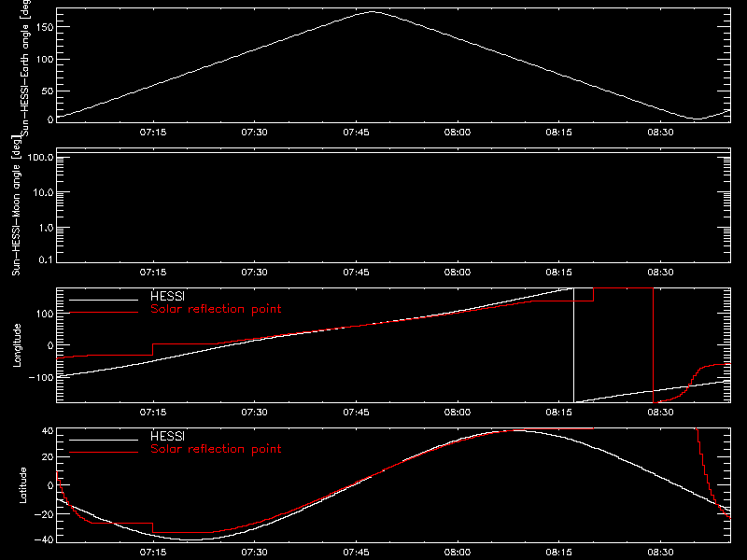Click 08:15 under the Latitude plot
The image size is (747, 560).
click(x=558, y=553)
